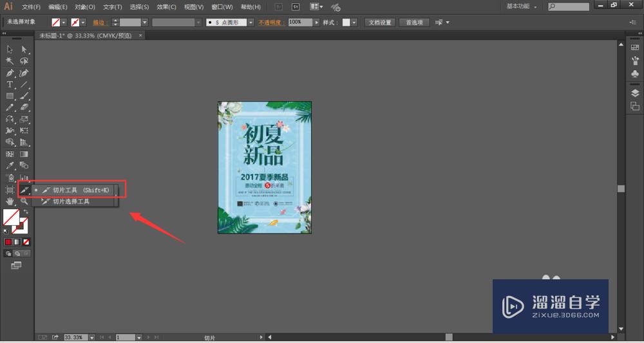Screen dimensions: 644x343
Task: Select the Paintbrush tool
Action: tap(24, 96)
